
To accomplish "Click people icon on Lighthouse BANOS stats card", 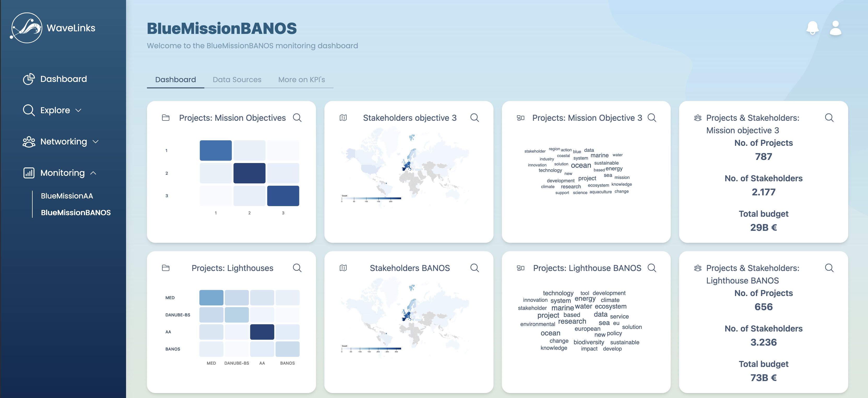I will [698, 268].
